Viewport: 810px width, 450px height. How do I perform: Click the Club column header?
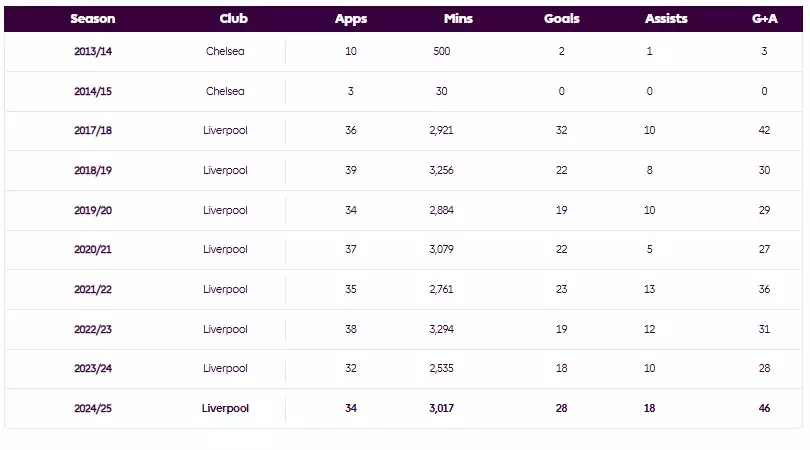coord(233,19)
